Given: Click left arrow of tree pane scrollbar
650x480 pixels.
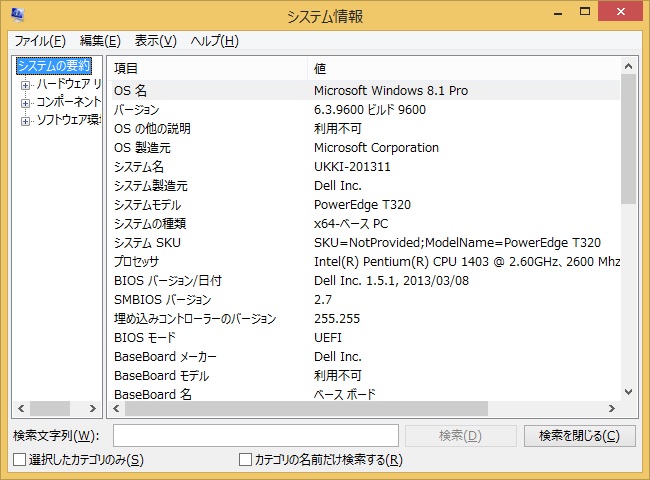Looking at the screenshot, I should tap(21, 409).
